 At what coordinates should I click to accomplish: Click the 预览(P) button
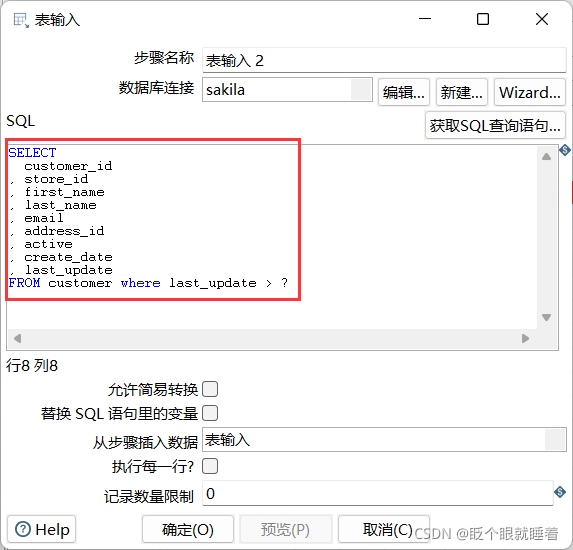point(285,529)
